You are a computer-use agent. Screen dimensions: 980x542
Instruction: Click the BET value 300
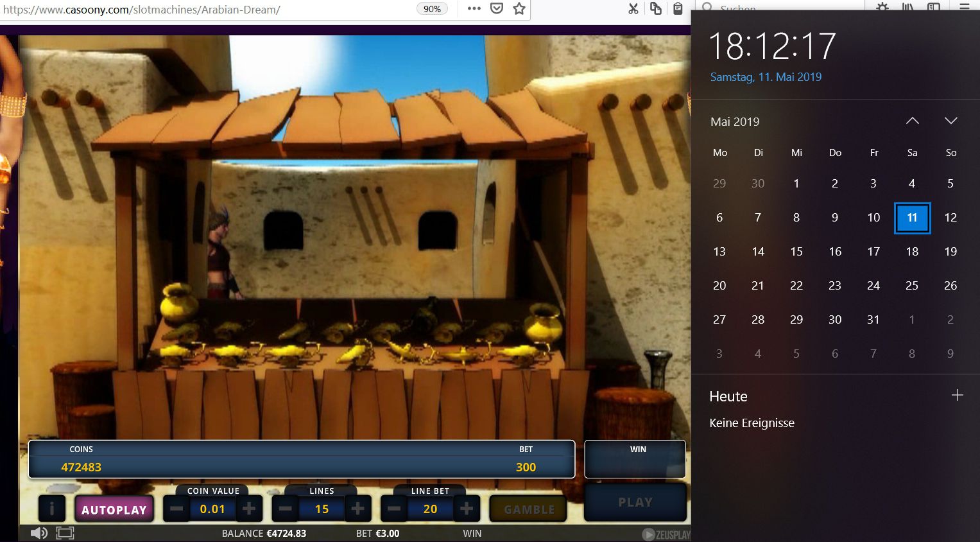point(526,468)
